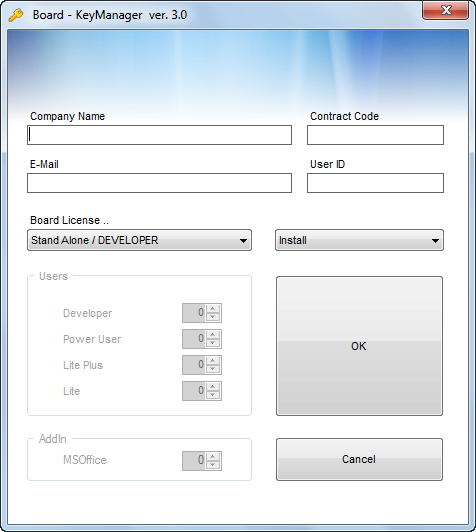The image size is (476, 532).
Task: Increase the MSOffice AddIn count
Action: (x=213, y=456)
